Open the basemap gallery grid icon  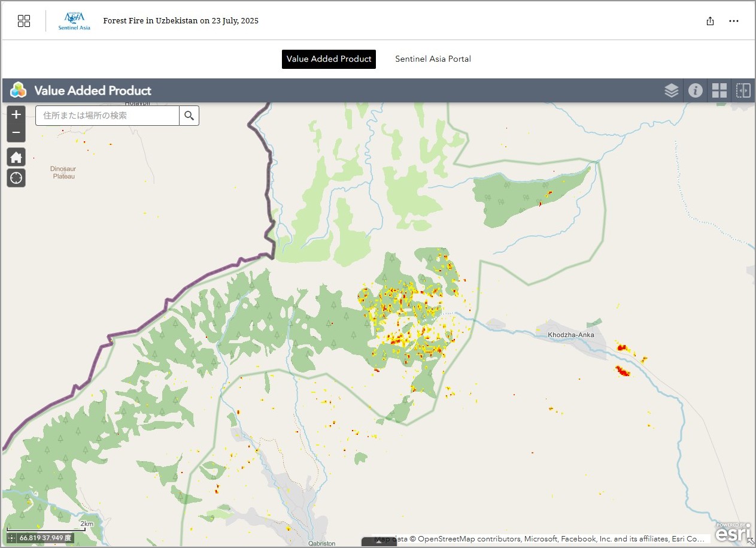click(x=719, y=90)
